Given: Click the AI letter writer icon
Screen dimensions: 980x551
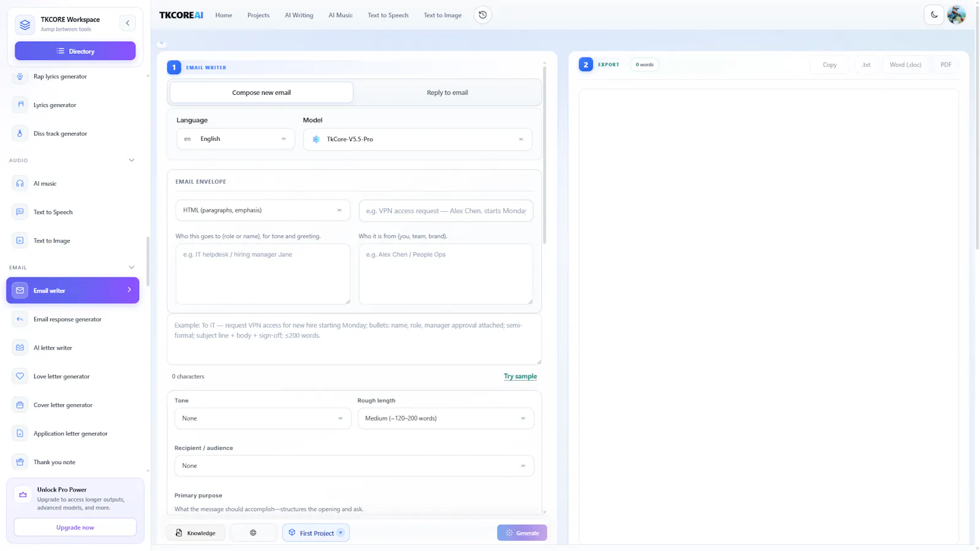Looking at the screenshot, I should click(x=20, y=348).
